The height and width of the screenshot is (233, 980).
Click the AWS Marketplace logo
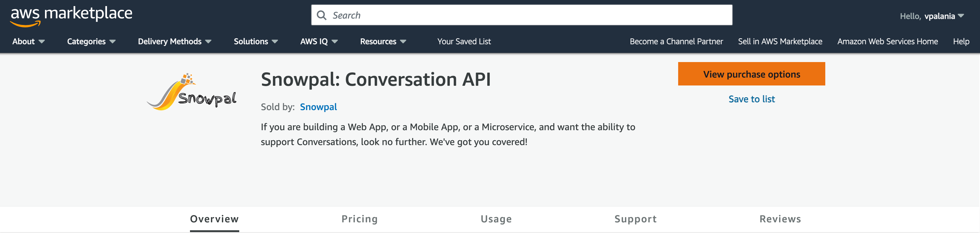tap(71, 17)
